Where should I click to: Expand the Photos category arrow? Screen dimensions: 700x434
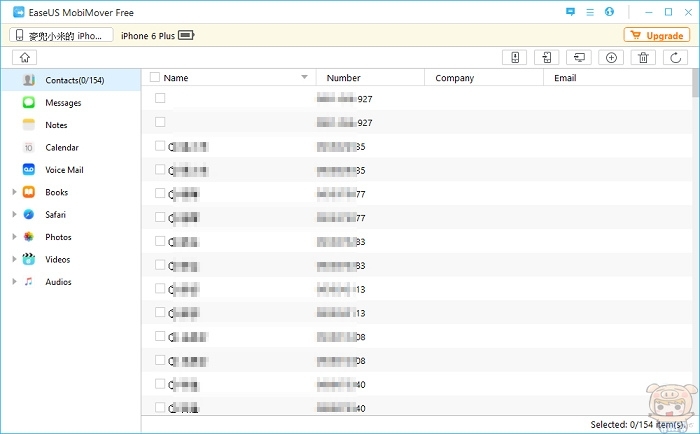(14, 237)
